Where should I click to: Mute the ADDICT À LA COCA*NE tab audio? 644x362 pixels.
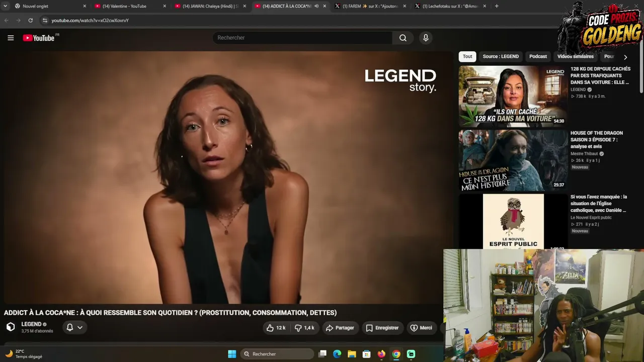pyautogui.click(x=316, y=6)
